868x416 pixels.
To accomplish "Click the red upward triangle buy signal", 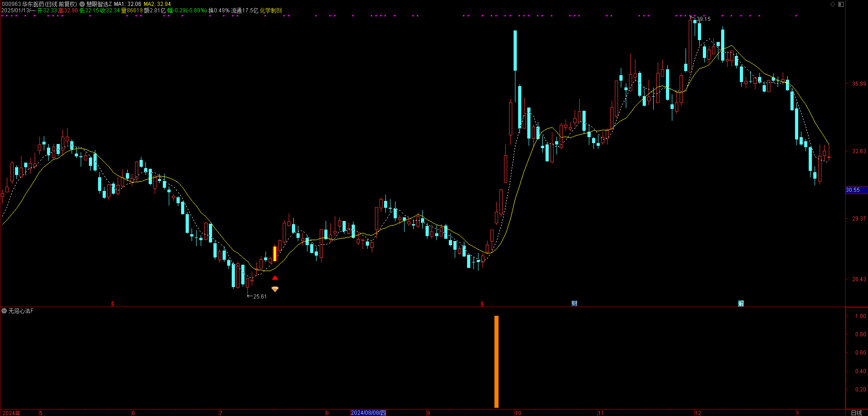I will pyautogui.click(x=275, y=278).
